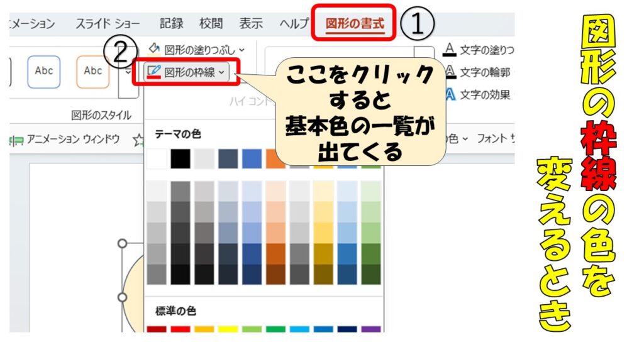Apply the blue-outlined Abc shape style
Viewport: 644px width, 362px height.
coord(44,72)
